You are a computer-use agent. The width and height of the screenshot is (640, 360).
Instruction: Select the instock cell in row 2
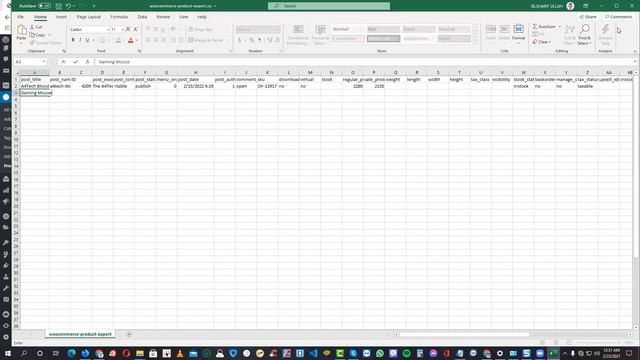[524, 86]
